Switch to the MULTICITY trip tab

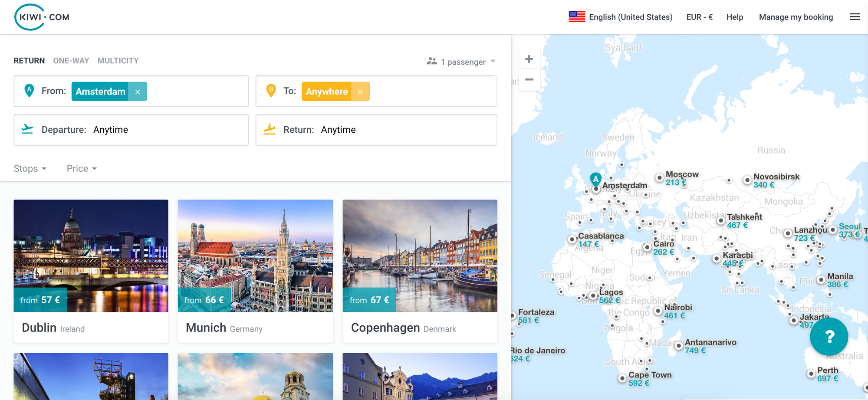click(118, 61)
